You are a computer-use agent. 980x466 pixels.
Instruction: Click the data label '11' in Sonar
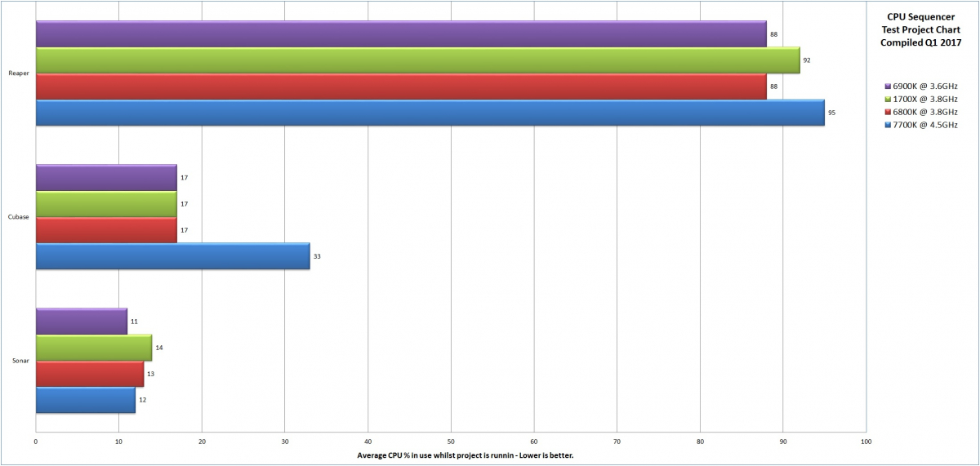click(x=134, y=322)
